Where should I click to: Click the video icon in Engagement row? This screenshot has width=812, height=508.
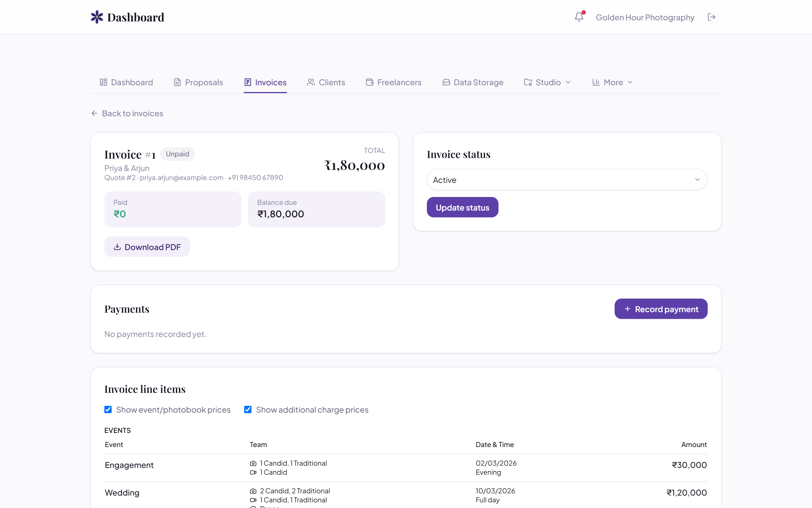coord(253,472)
